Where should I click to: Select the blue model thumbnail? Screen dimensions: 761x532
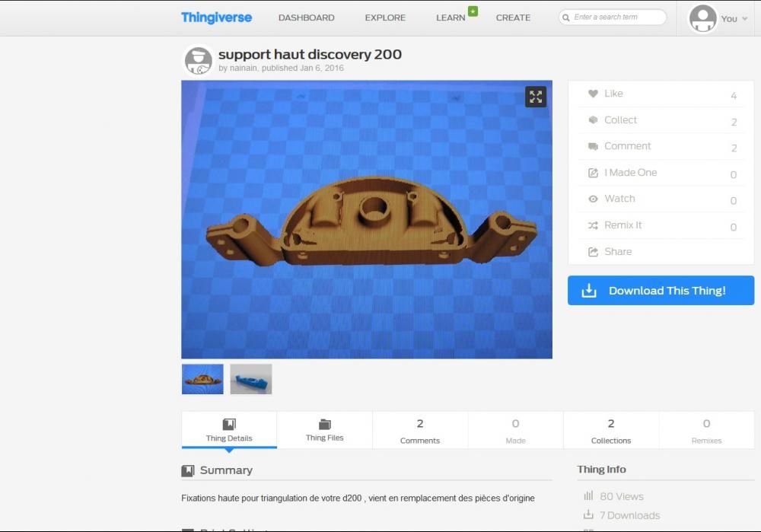(x=251, y=379)
